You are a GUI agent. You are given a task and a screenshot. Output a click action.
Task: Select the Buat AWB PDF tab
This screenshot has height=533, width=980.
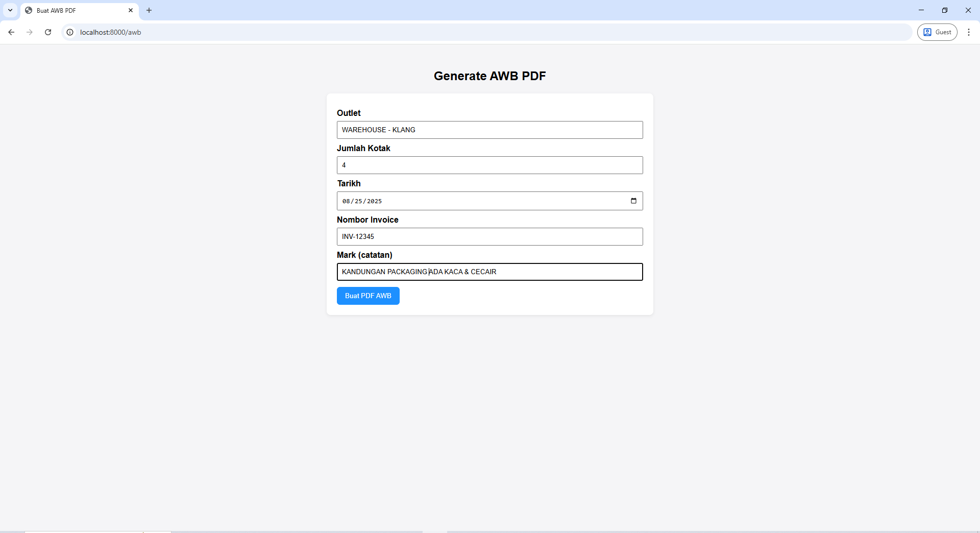(x=71, y=10)
